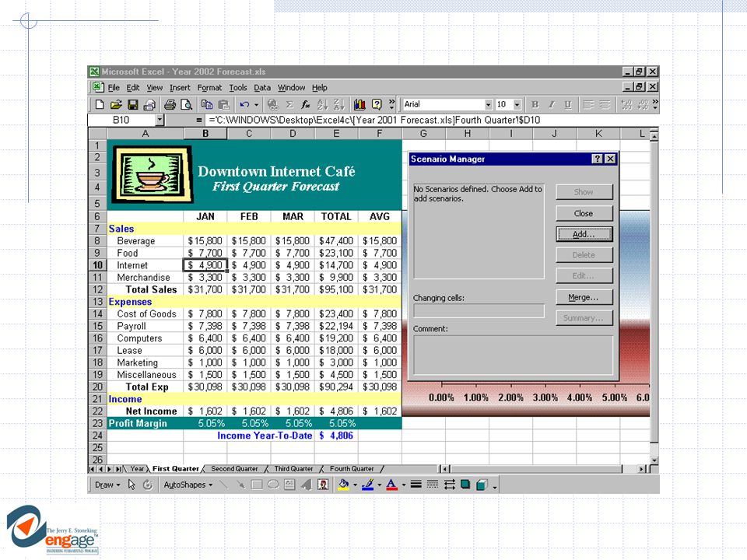Undo the last action with the Undo arrow
747x560 pixels.
click(244, 104)
